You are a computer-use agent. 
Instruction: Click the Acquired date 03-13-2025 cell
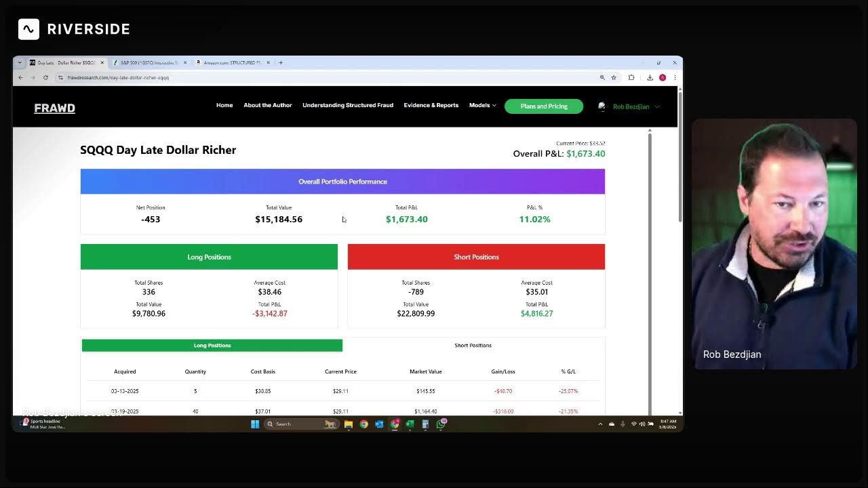[x=125, y=391]
